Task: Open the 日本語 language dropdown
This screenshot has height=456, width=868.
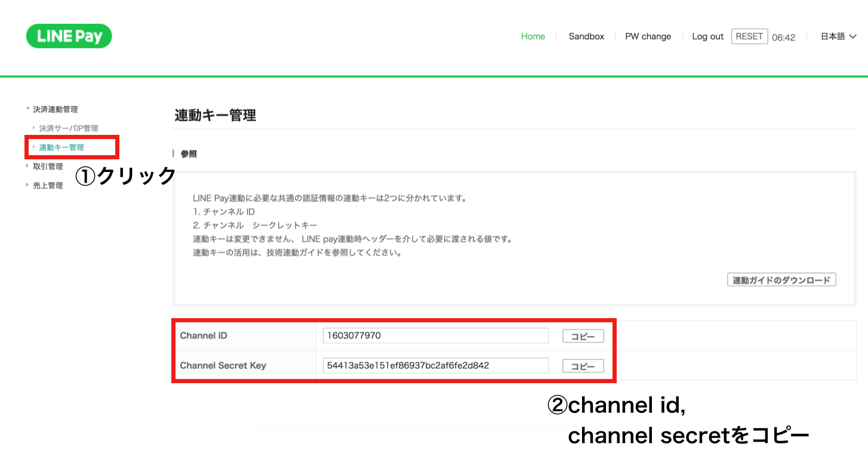Action: point(838,36)
